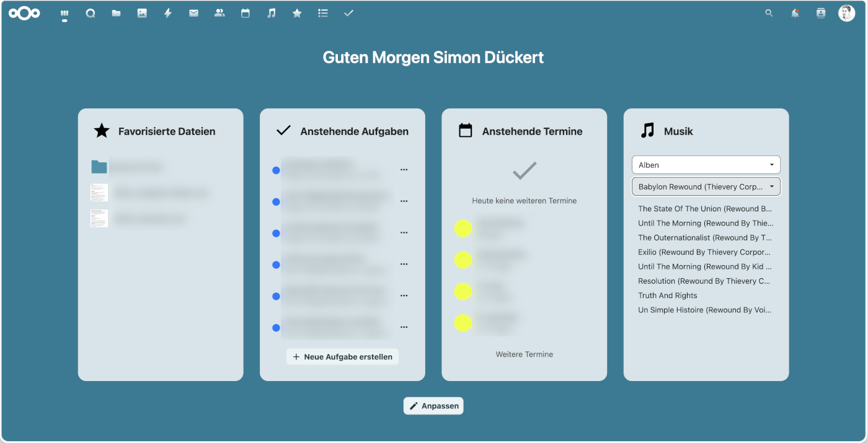868x443 pixels.
Task: Click the search magnifier icon
Action: [769, 13]
